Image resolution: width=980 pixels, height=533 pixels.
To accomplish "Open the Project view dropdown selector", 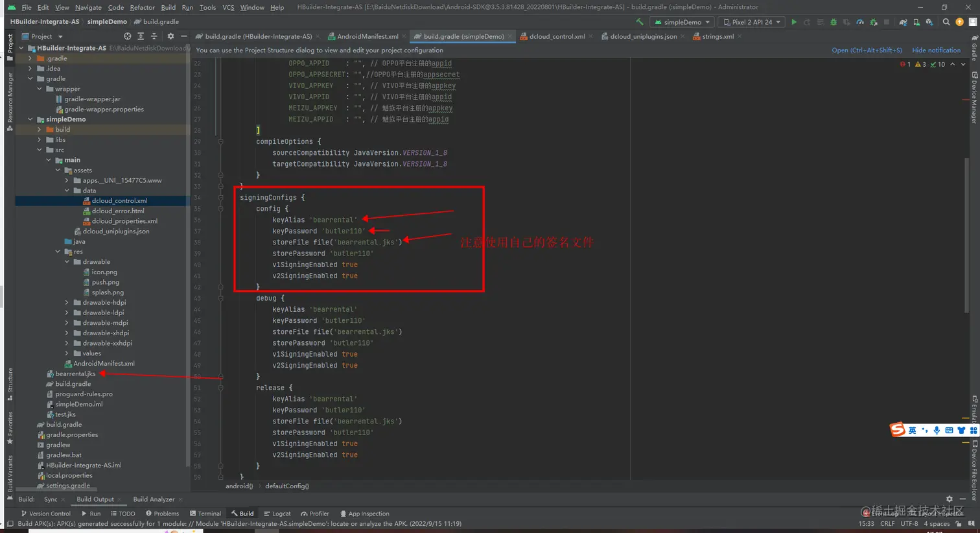I will tap(43, 36).
